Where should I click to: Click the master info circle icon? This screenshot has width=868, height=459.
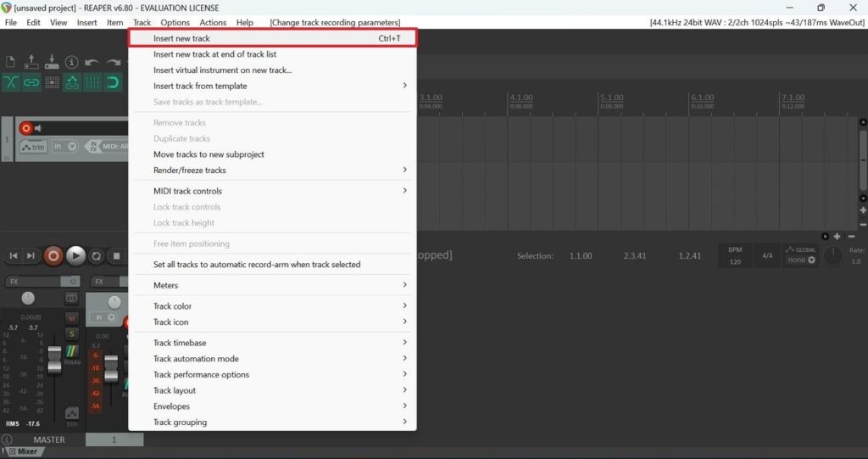click(7, 439)
